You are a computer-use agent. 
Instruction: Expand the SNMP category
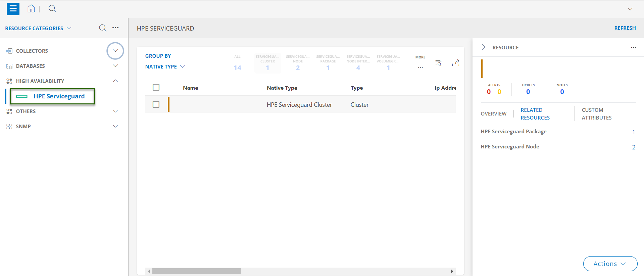[x=115, y=126]
